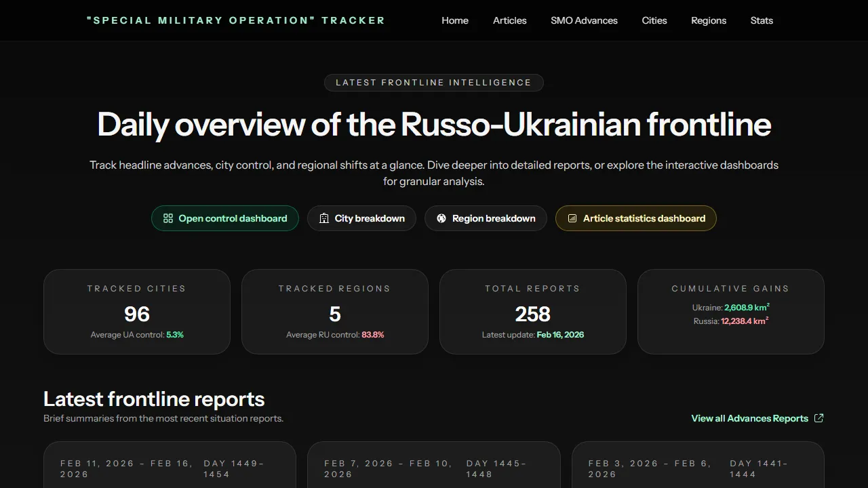Click the grid icon inside Open control dashboard button
Image resolution: width=868 pixels, height=488 pixels.
point(167,218)
